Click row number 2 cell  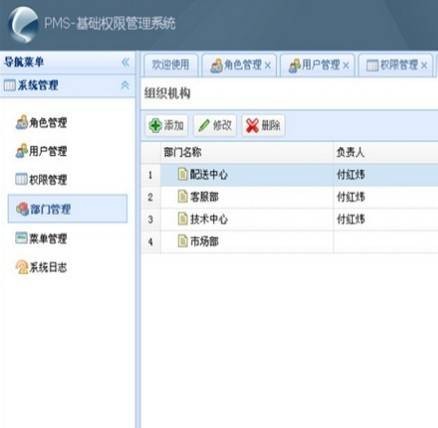click(x=151, y=197)
